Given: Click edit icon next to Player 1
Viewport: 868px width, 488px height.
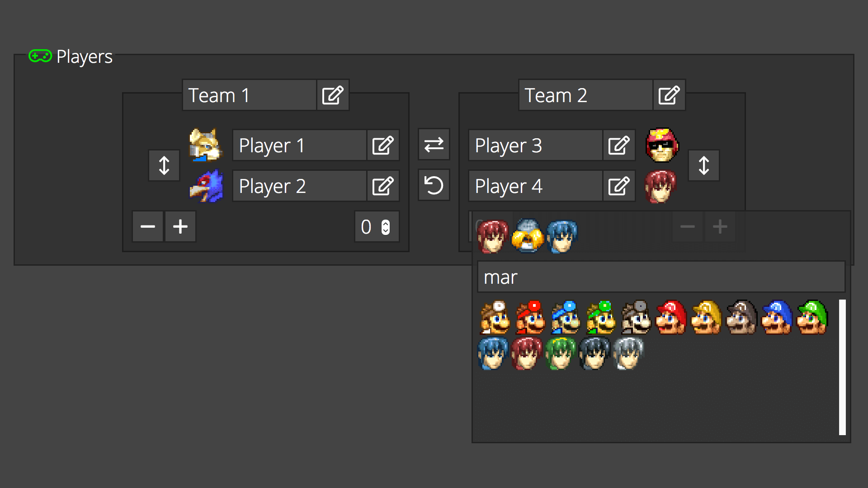Looking at the screenshot, I should coord(383,145).
